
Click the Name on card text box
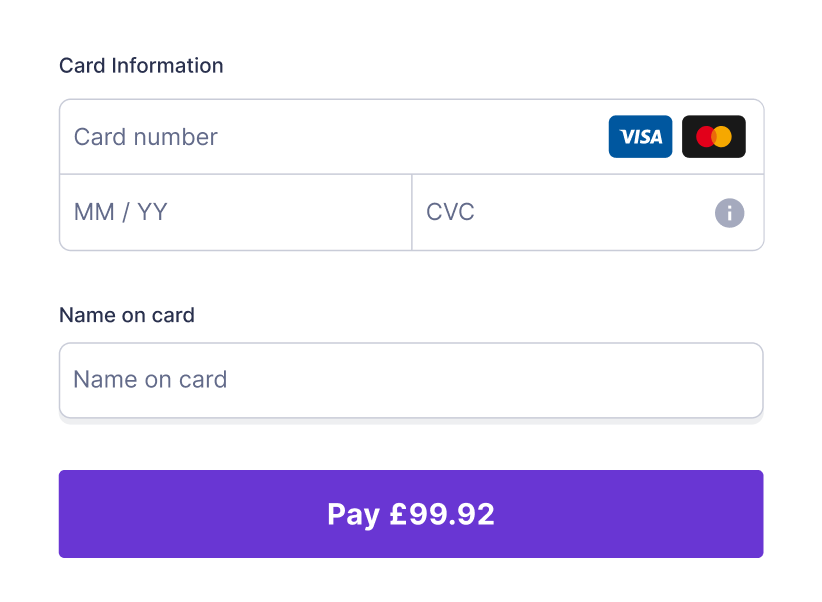[411, 380]
